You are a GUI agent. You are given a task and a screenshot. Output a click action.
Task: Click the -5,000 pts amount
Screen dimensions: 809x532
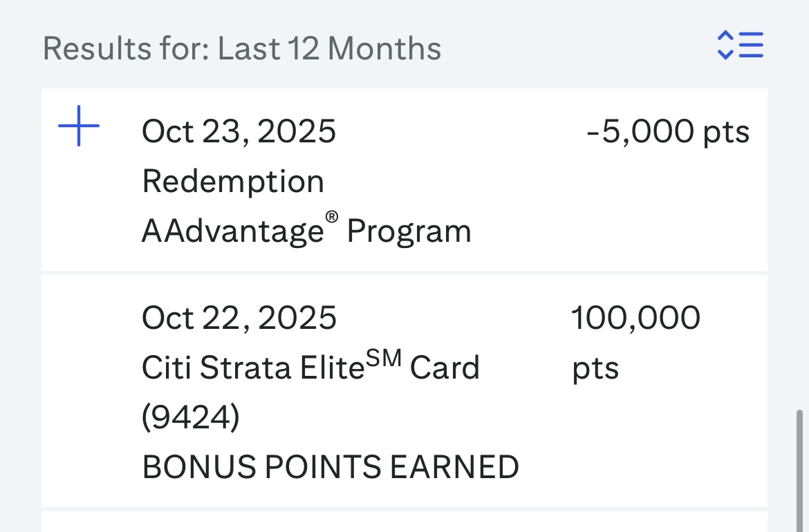point(667,131)
